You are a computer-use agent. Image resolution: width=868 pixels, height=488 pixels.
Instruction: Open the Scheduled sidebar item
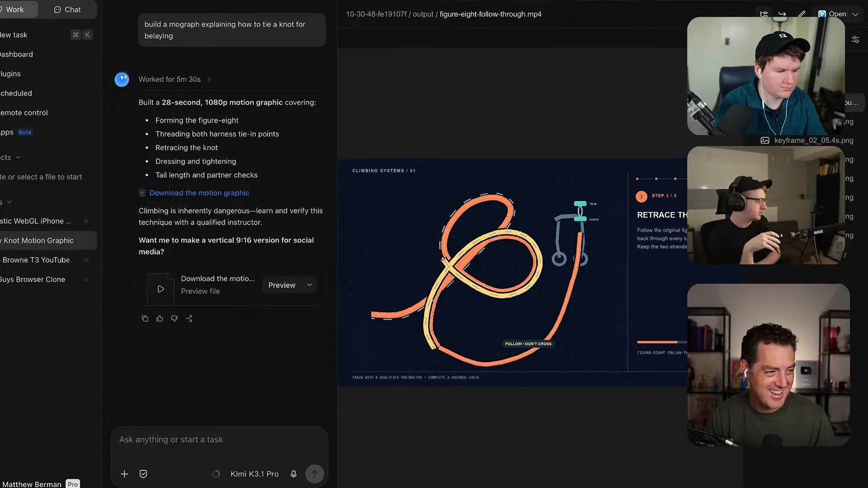point(16,93)
